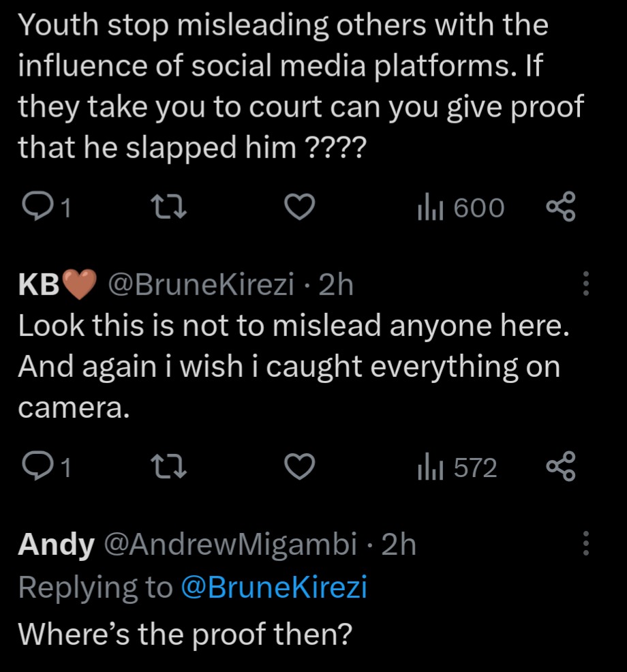Like KB's tweet about the camera

coord(299,468)
